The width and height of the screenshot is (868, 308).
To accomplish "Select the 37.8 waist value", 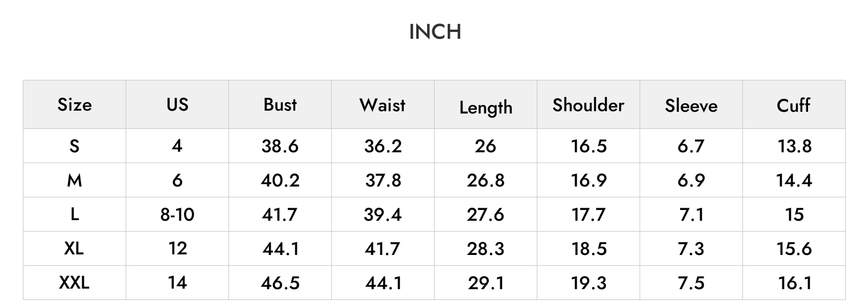I will point(383,180).
